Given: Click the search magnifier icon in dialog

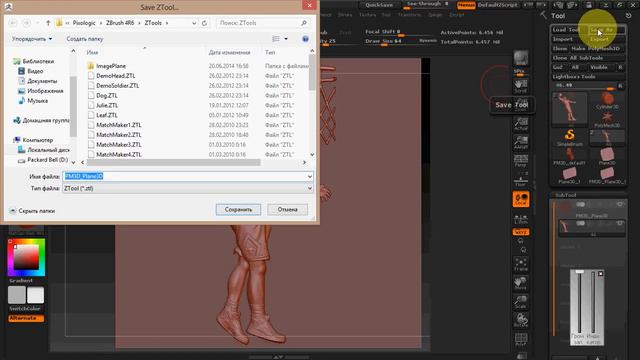Looking at the screenshot, I should (x=304, y=23).
